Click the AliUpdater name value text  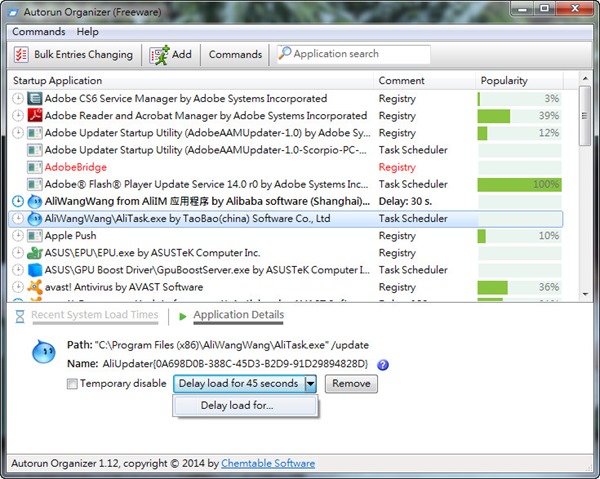(x=235, y=363)
